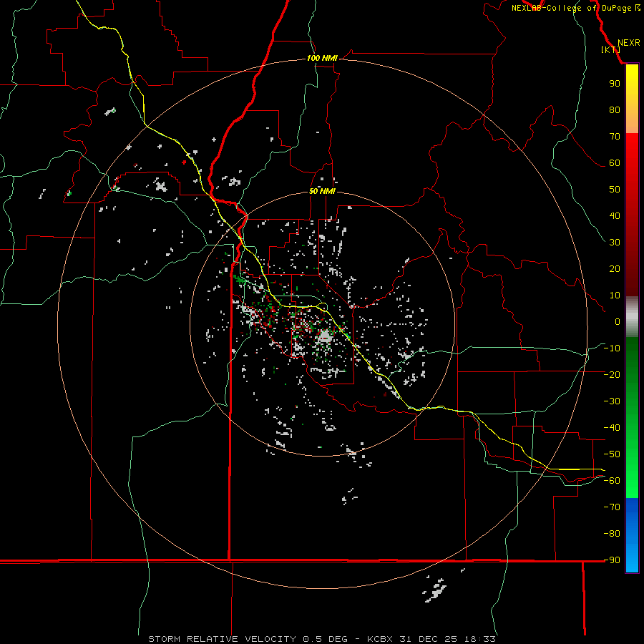Click the gray echo cluster at radar center
This screenshot has width=644, height=644.
326,337
